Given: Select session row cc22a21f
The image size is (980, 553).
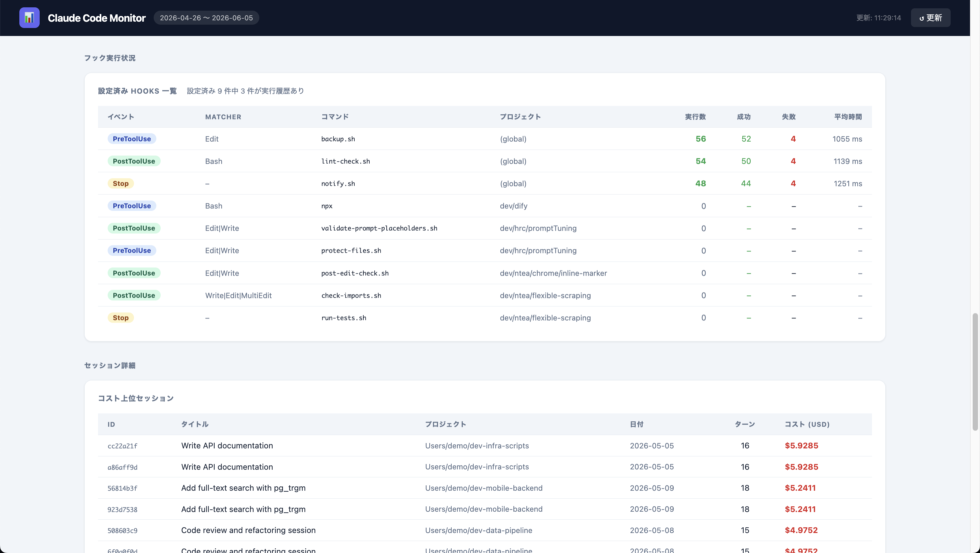Looking at the screenshot, I should [x=485, y=446].
